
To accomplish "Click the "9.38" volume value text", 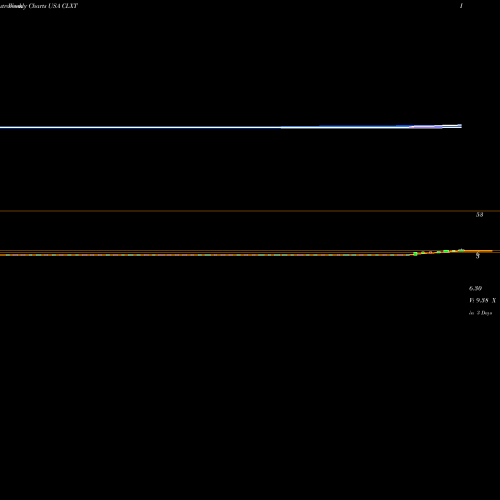I will [x=482, y=300].
